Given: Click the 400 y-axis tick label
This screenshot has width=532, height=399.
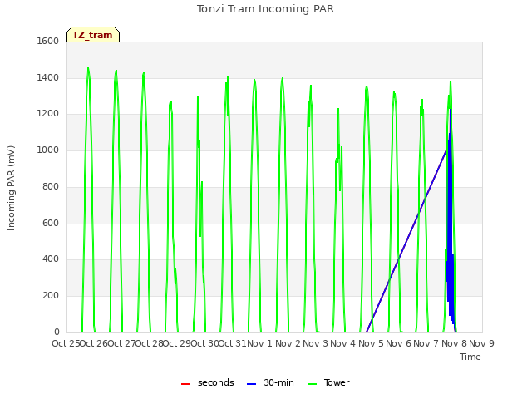Looking at the screenshot, I should coord(51,259).
